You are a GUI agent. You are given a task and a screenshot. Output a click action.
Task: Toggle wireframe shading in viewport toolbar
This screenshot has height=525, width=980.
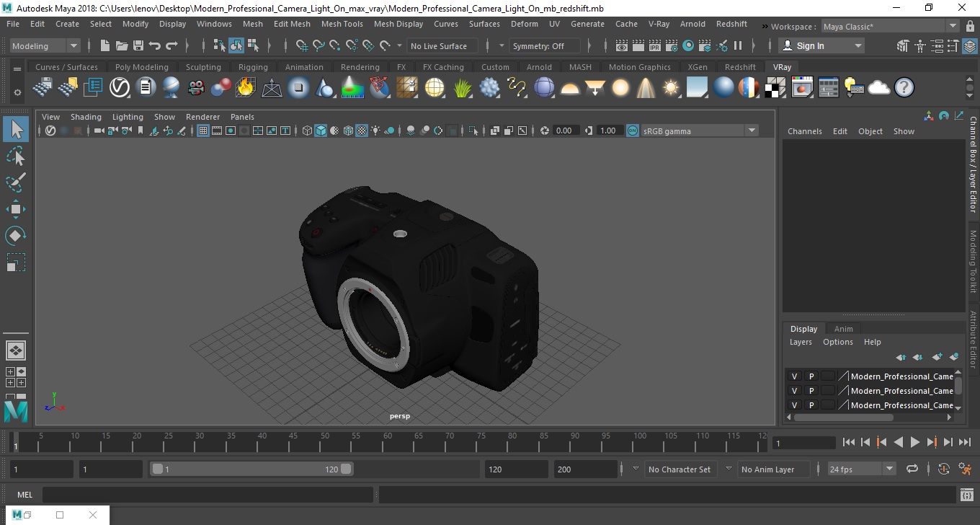307,131
